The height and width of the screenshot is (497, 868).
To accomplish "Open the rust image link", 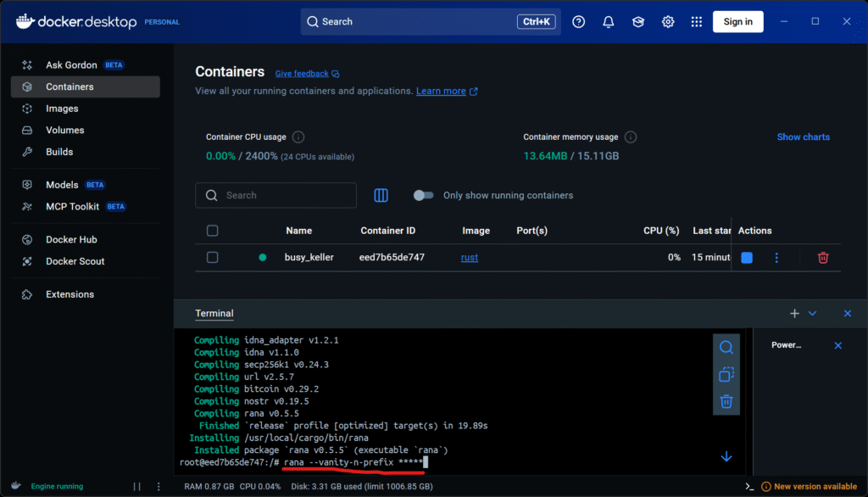I will 470,257.
